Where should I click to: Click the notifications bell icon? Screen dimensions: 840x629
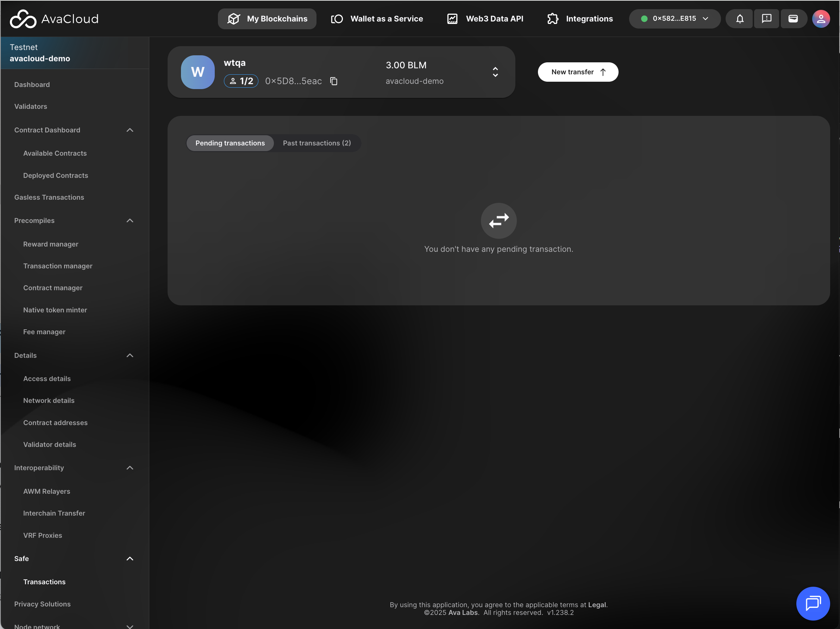coord(739,19)
